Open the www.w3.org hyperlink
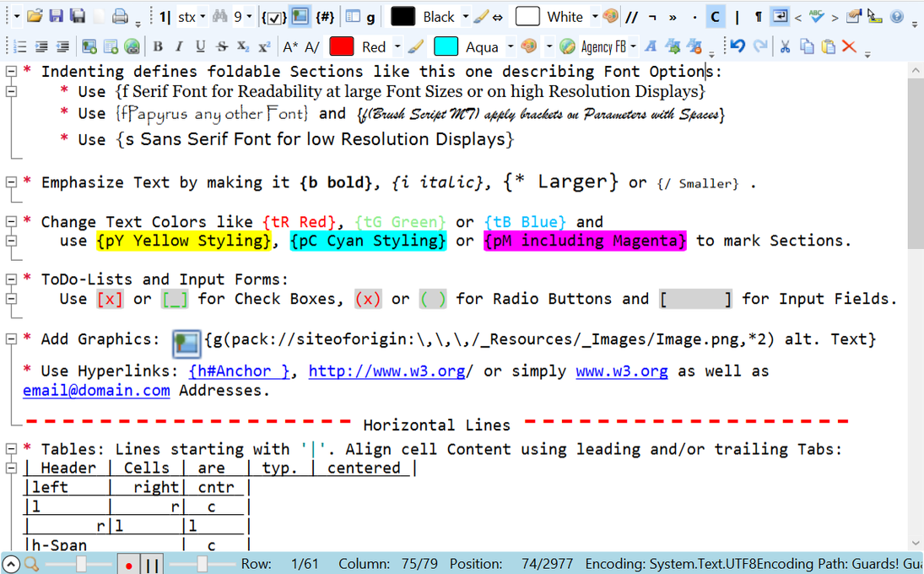The image size is (924, 574). (622, 371)
